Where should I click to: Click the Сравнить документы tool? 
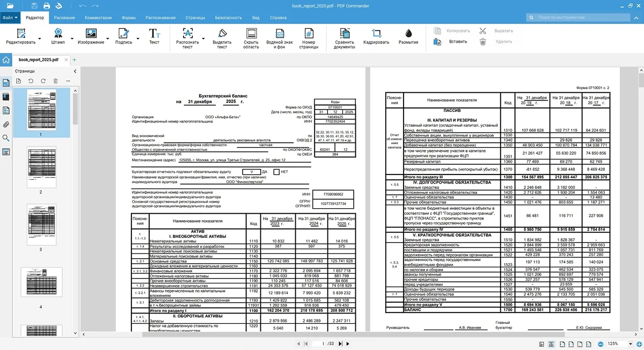(x=344, y=37)
